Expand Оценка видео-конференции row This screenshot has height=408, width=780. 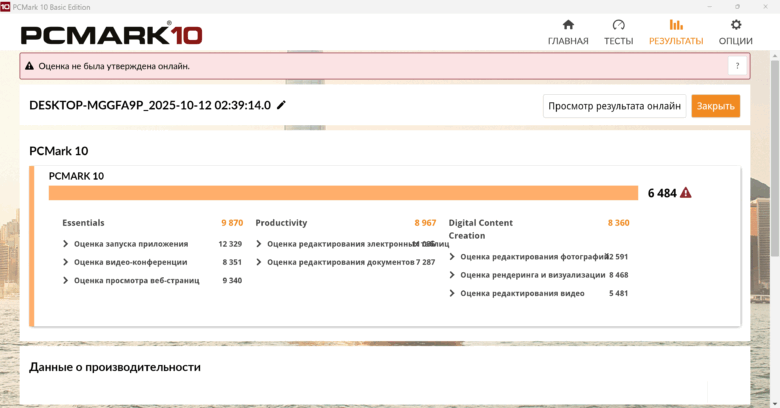pyautogui.click(x=65, y=262)
